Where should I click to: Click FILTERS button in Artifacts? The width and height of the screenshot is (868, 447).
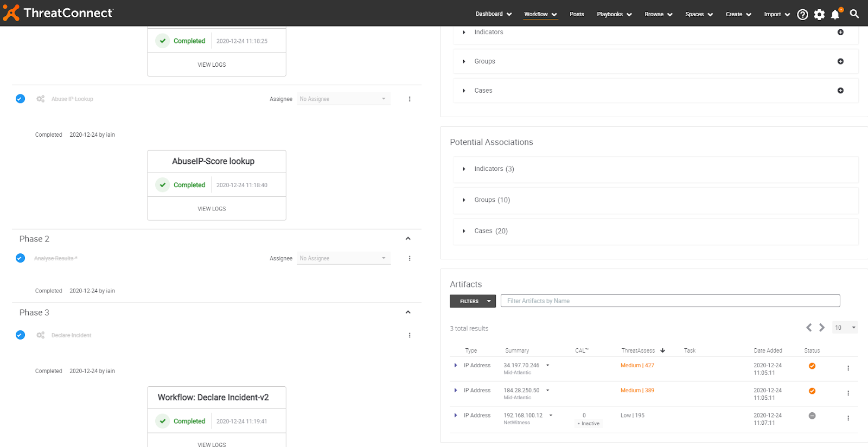473,301
